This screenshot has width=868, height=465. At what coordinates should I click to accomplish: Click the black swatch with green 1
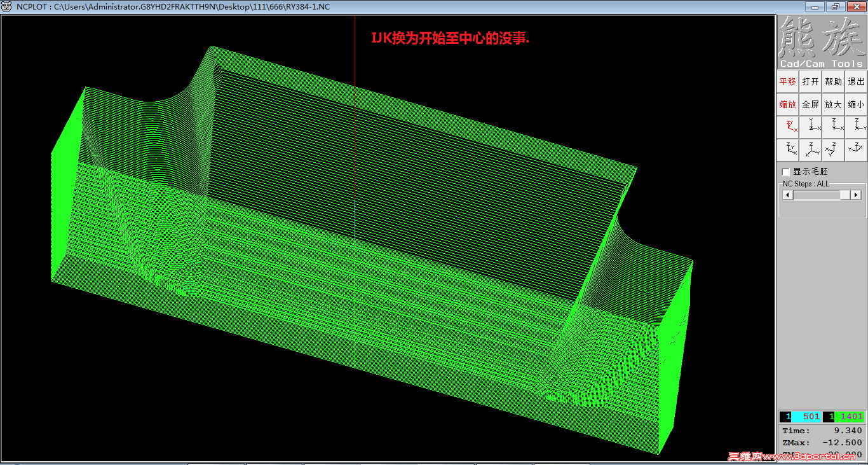click(x=829, y=417)
